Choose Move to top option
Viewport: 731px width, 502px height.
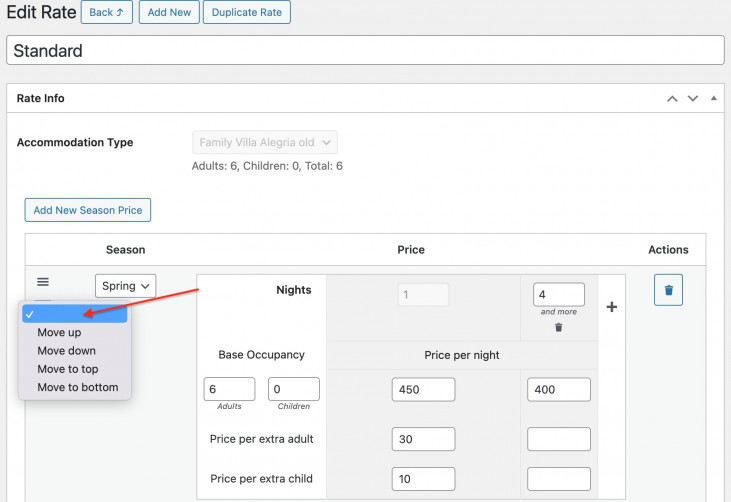coord(67,369)
